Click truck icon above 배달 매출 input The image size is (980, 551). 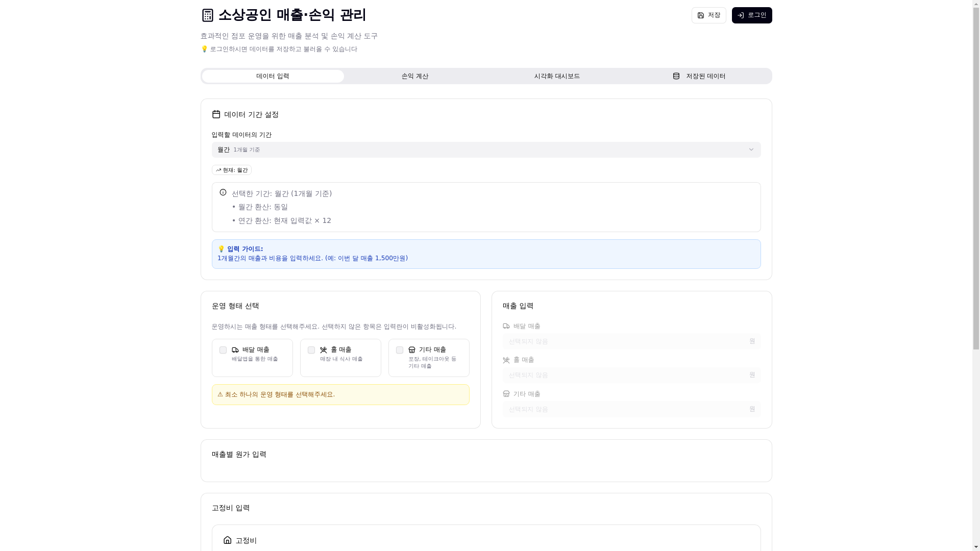point(506,326)
